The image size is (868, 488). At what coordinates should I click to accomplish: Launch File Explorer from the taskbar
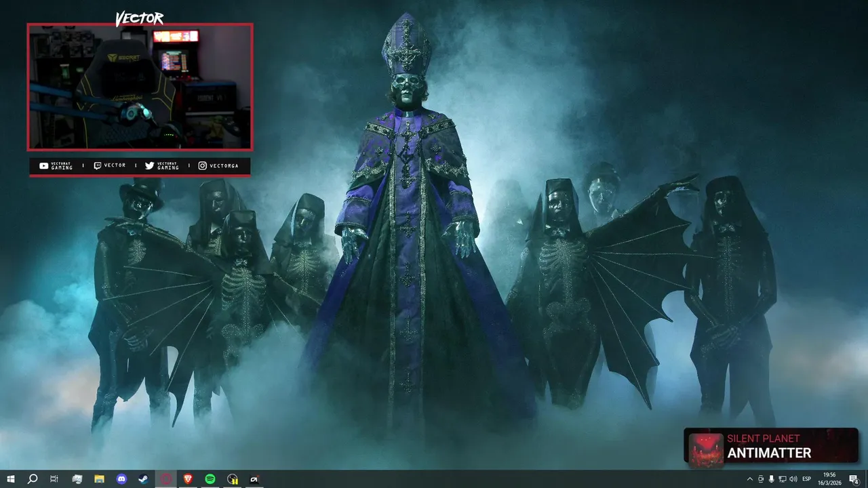click(99, 479)
